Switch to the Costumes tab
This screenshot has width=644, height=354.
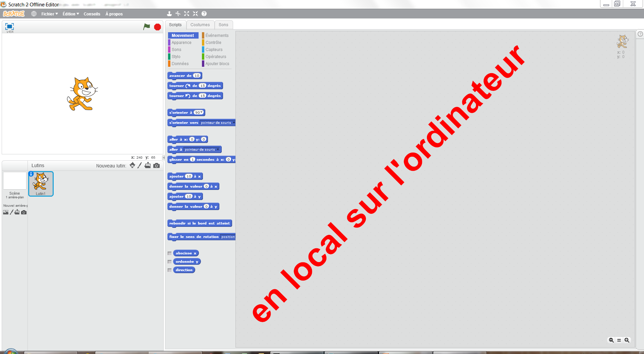click(200, 25)
